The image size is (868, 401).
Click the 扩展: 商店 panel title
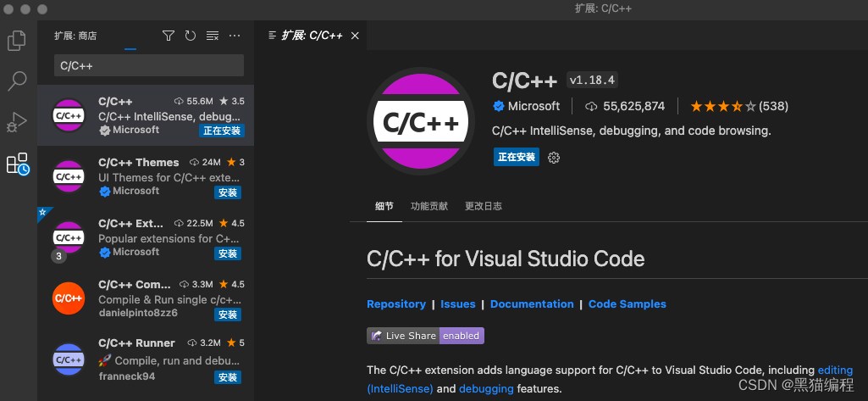75,36
